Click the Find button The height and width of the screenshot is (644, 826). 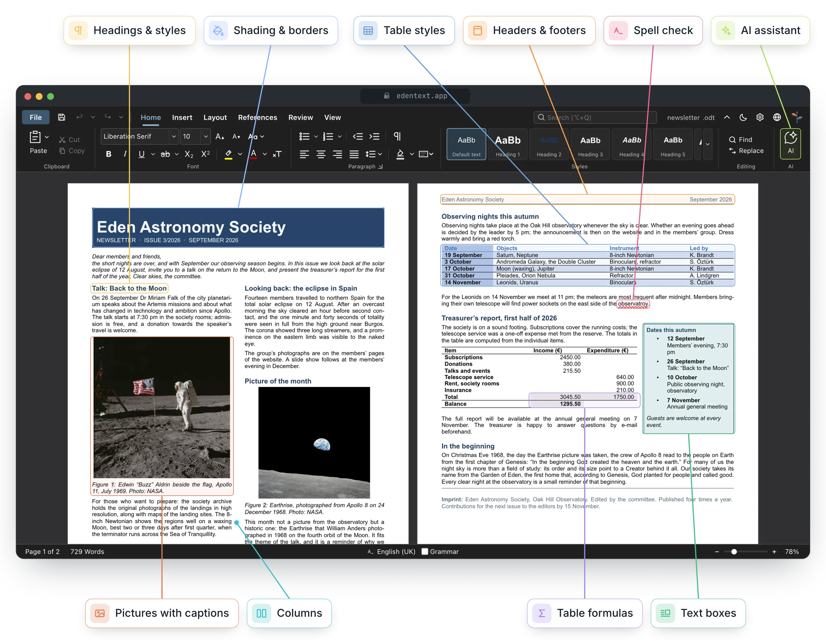[x=741, y=140]
